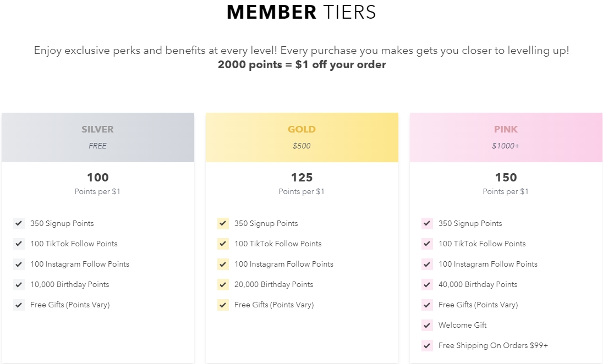Viewport: 603px width, 364px height.
Task: Click checkmark next to Silver 10,000 Birthday Points
Action: click(x=19, y=284)
